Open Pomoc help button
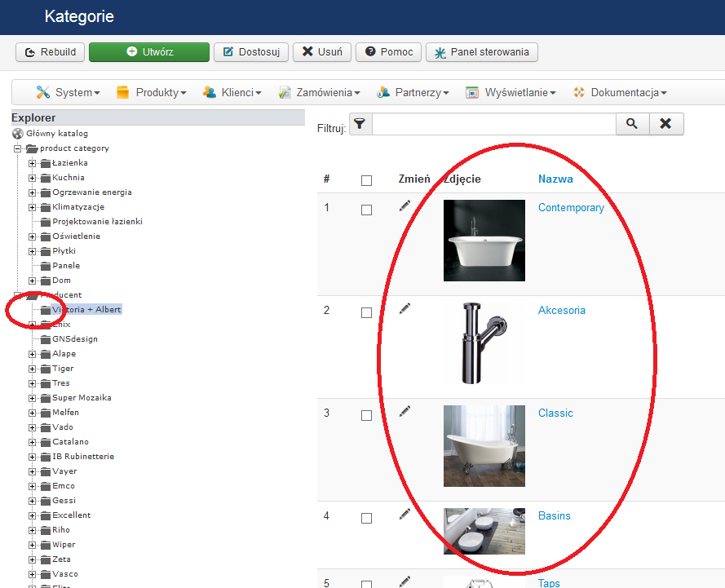 pos(388,51)
